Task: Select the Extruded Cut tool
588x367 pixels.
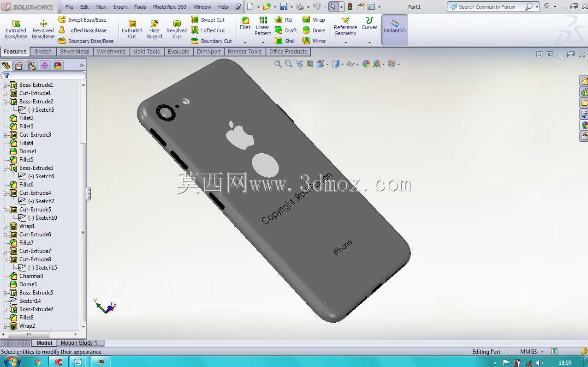Action: coord(132,30)
